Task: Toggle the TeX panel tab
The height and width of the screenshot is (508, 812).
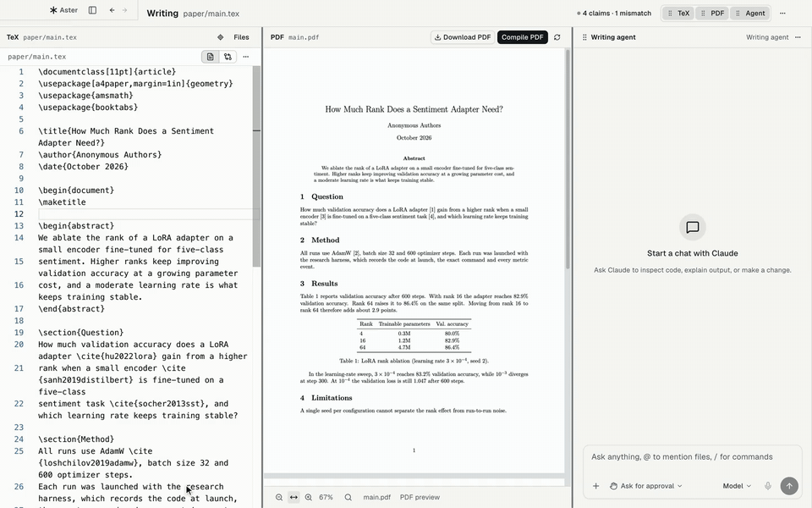Action: tap(679, 13)
